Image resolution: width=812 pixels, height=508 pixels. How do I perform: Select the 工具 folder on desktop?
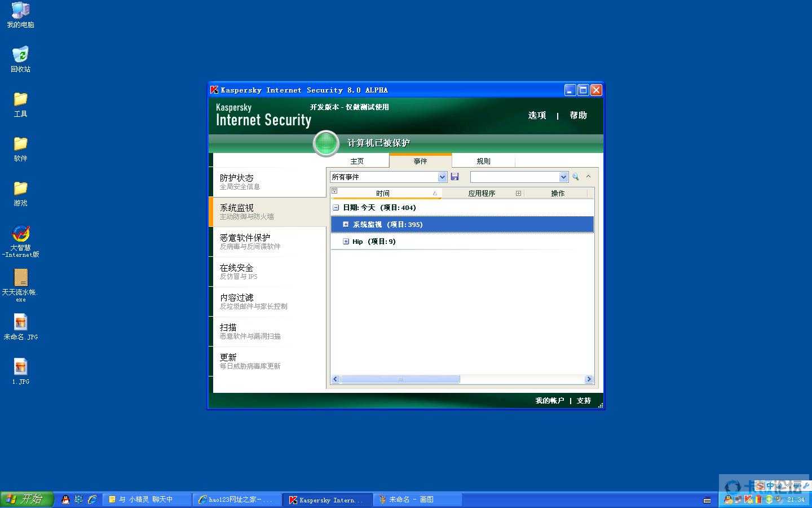[20, 104]
